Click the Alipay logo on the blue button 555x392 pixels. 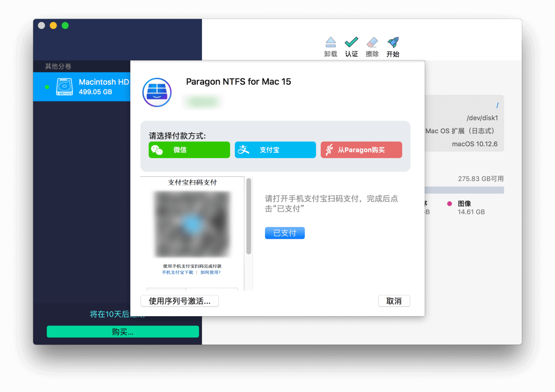tap(244, 150)
